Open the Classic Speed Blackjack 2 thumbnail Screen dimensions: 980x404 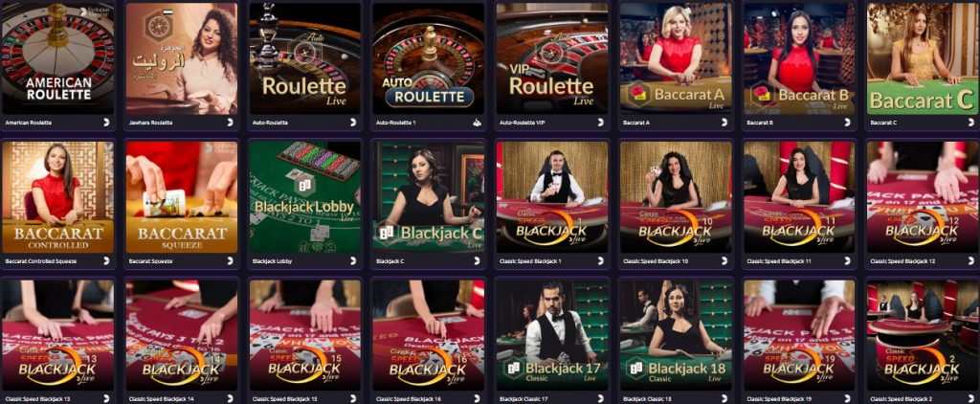coord(924,335)
